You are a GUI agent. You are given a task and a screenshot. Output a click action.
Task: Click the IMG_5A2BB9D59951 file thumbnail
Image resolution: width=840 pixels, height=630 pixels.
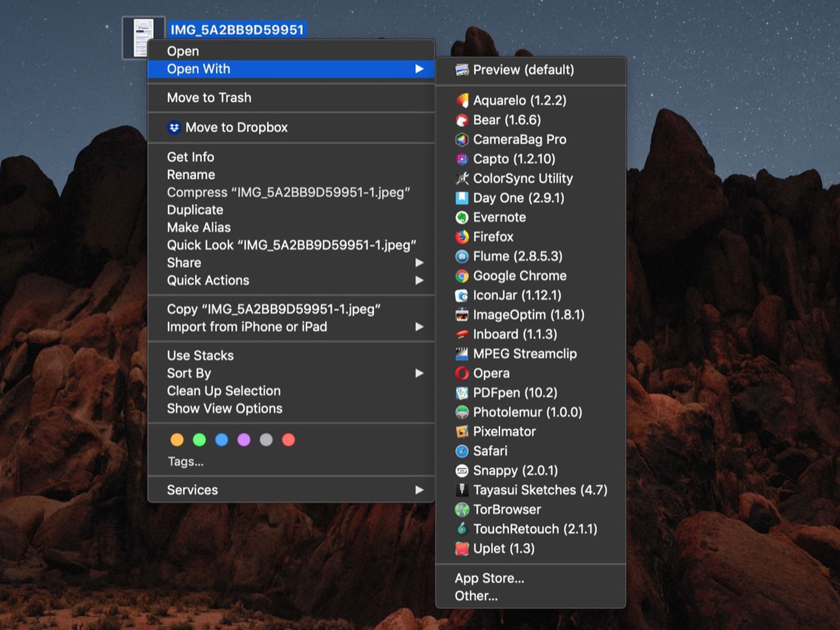[143, 38]
